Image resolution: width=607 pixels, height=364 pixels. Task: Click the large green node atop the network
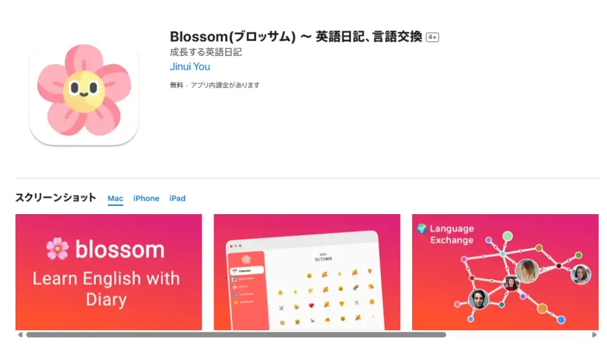click(x=507, y=236)
